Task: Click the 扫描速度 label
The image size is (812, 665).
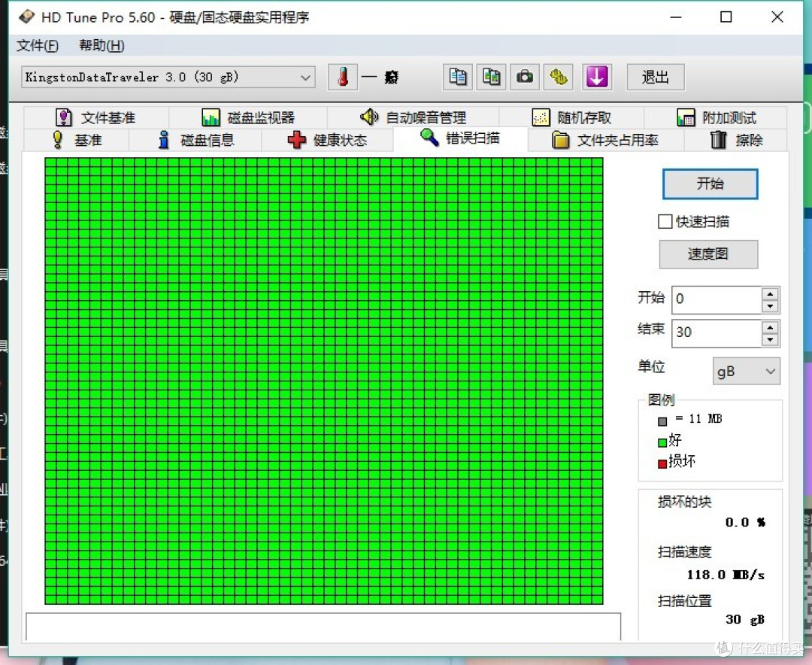Action: 685,552
